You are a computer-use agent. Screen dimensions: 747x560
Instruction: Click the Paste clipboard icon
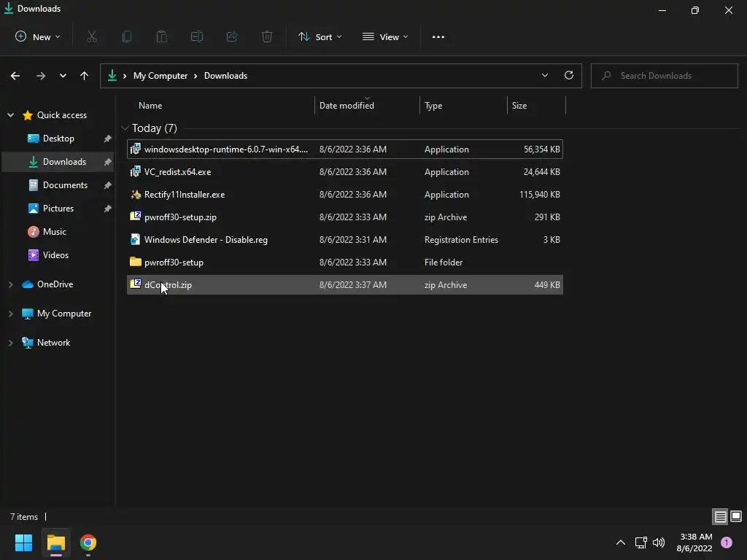(161, 36)
